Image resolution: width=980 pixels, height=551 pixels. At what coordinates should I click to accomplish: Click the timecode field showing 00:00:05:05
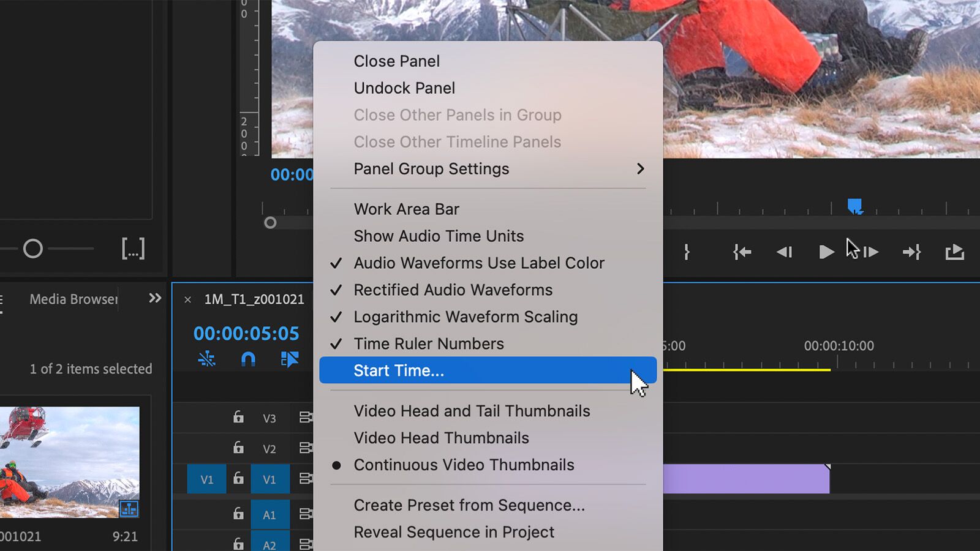[246, 334]
